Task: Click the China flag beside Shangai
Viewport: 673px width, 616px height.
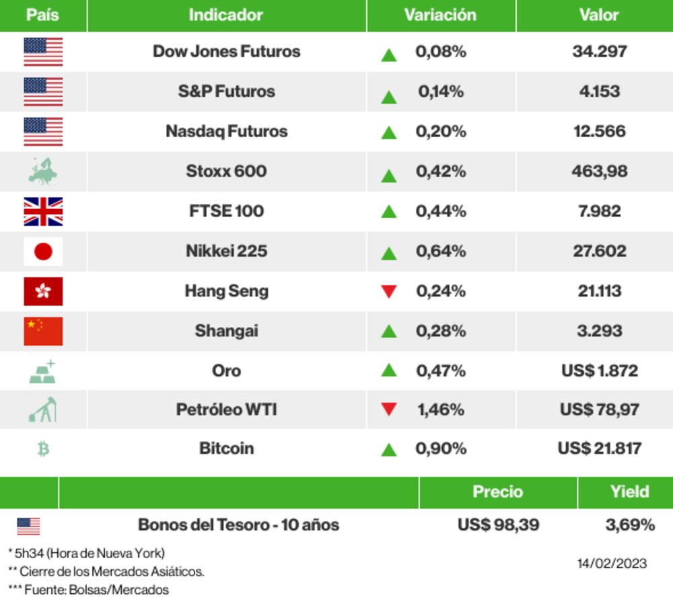Action: click(x=43, y=331)
